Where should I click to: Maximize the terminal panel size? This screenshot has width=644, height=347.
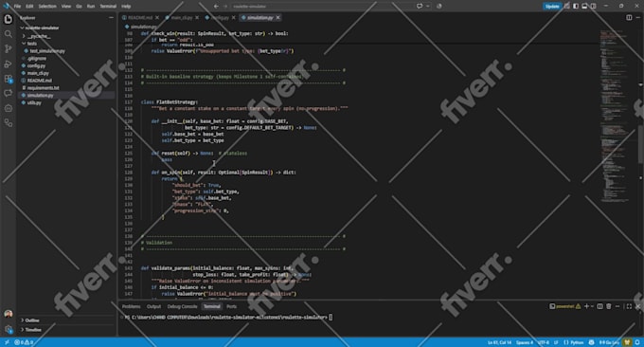629,306
